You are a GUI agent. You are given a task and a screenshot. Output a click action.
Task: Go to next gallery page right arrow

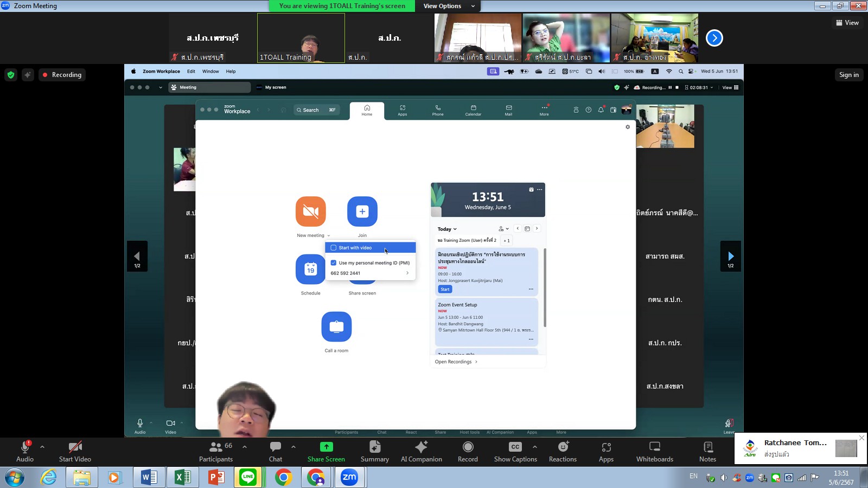pyautogui.click(x=731, y=256)
